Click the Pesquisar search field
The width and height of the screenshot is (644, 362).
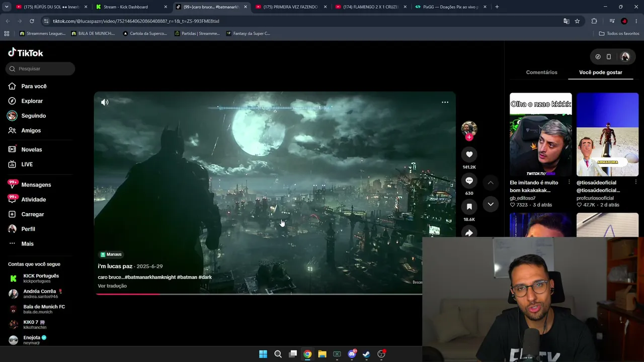(40, 69)
